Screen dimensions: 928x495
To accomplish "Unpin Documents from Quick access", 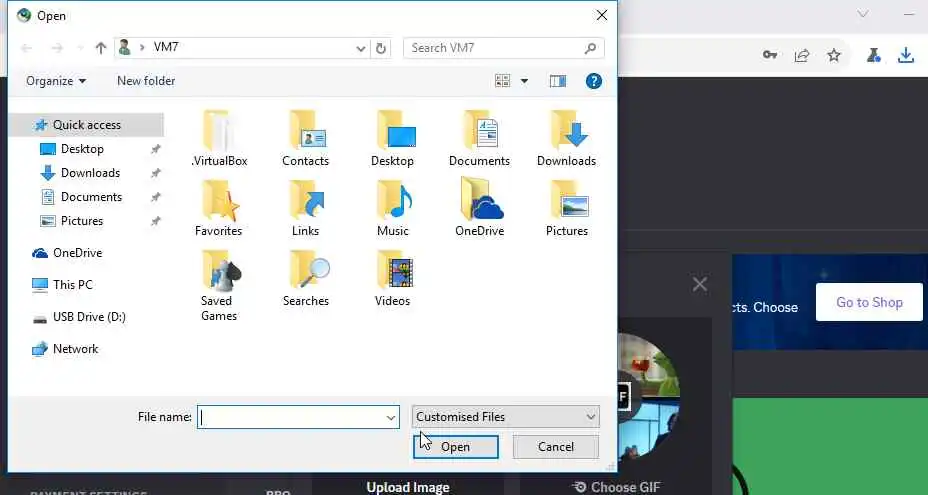I will (156, 197).
